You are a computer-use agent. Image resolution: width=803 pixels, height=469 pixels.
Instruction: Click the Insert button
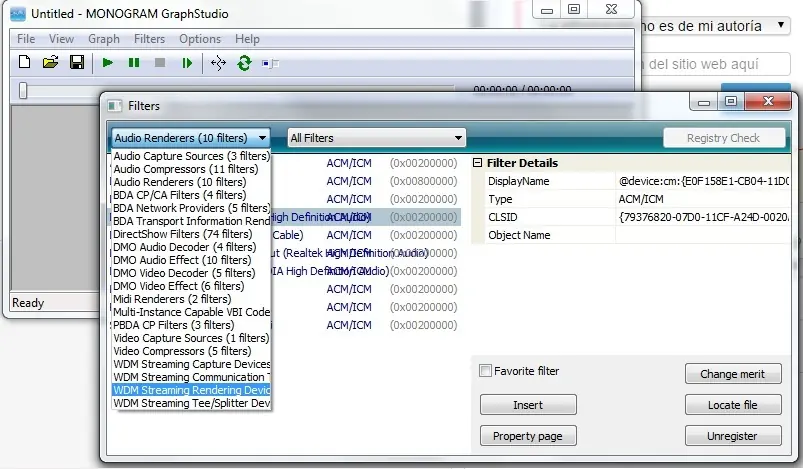(528, 405)
